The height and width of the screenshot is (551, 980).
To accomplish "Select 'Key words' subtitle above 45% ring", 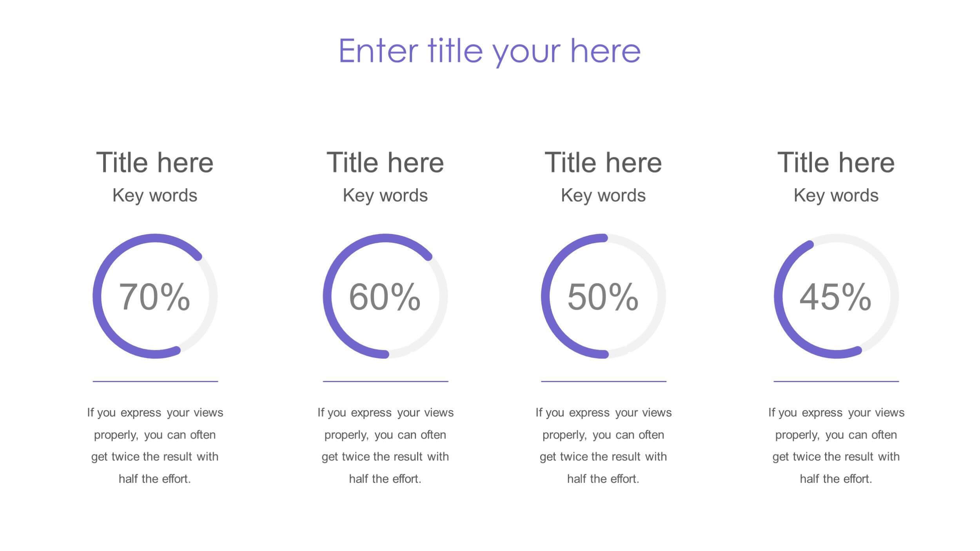I will [x=836, y=196].
